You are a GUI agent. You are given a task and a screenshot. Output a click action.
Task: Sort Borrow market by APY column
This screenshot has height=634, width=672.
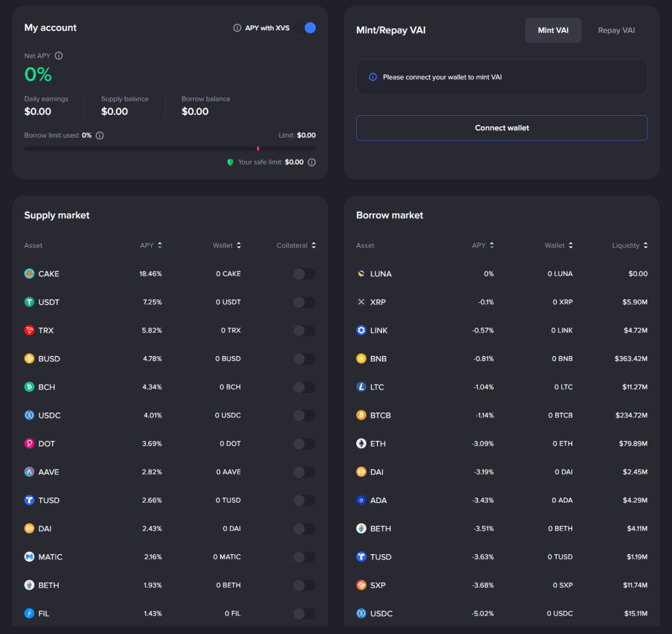coord(483,245)
